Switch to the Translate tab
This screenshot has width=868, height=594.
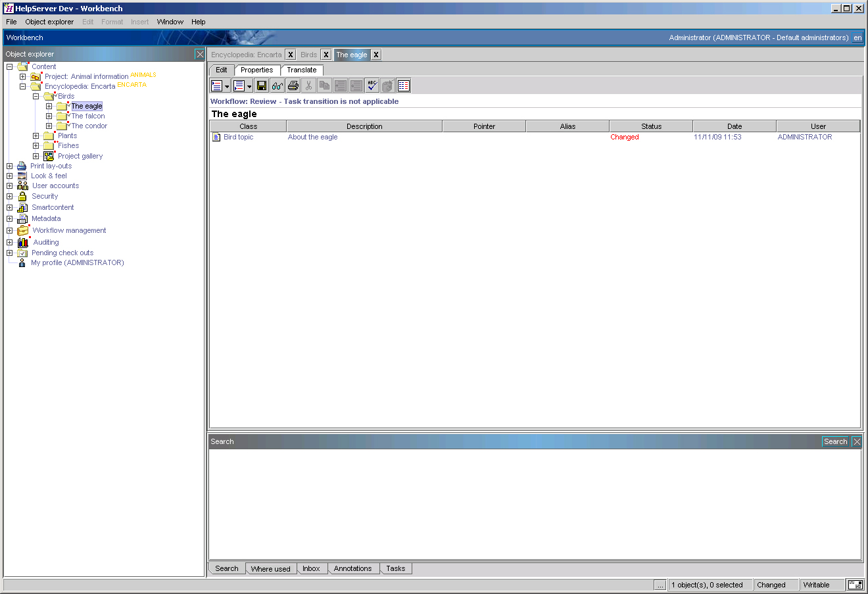coord(302,70)
